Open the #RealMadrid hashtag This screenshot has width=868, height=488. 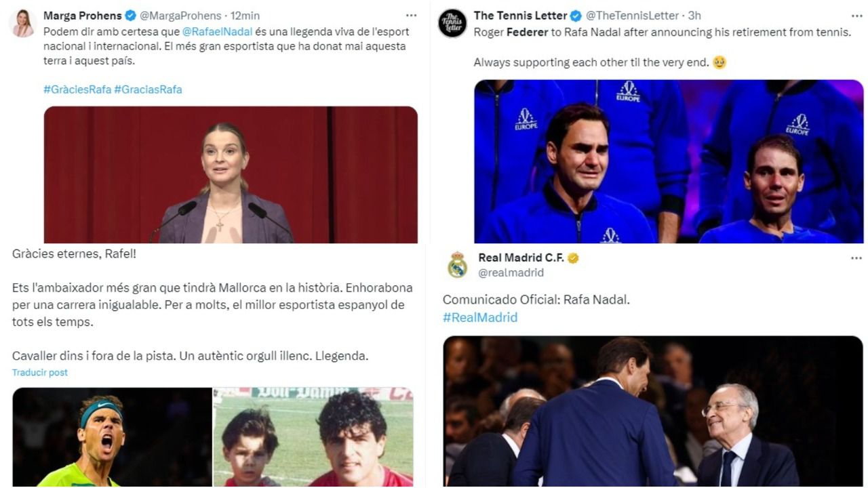[x=480, y=317]
